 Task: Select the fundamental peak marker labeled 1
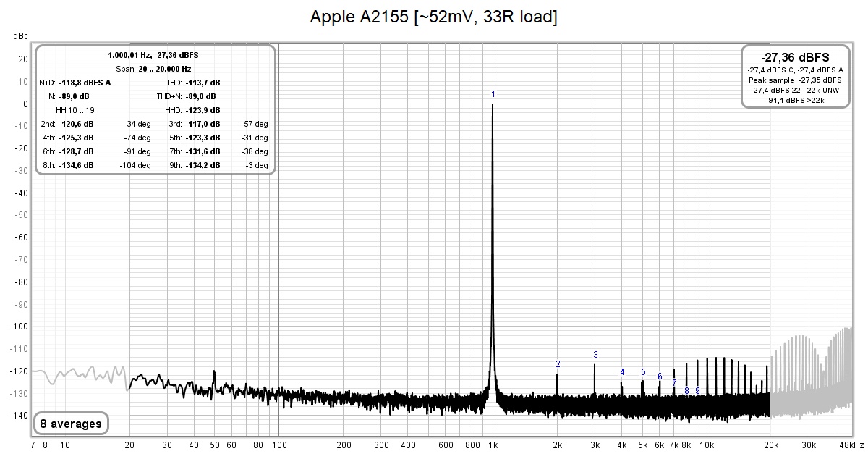coord(493,94)
